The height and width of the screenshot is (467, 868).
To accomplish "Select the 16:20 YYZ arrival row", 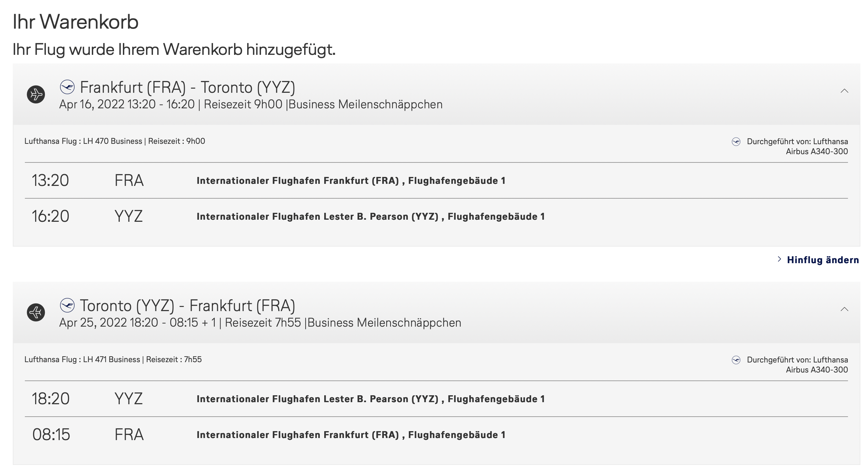I will point(436,216).
